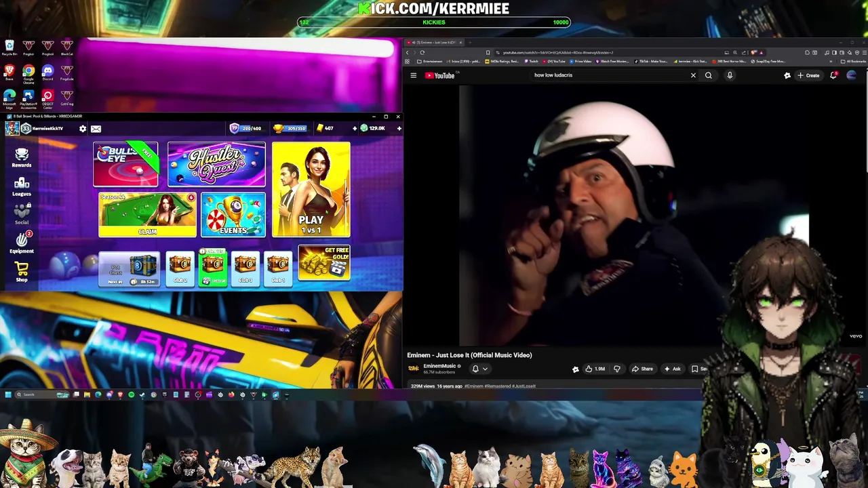Open the Shop cart icon

coord(22,271)
